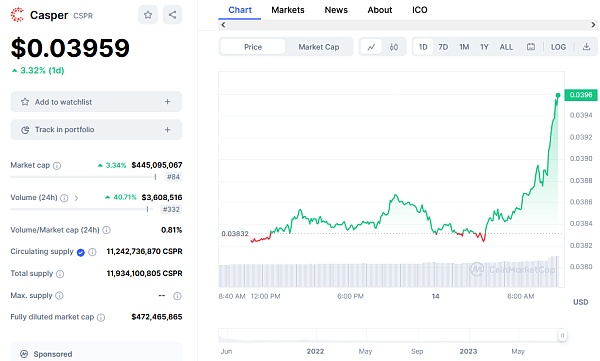Open the News tab
Screen dimensions: 600x361
click(x=336, y=10)
